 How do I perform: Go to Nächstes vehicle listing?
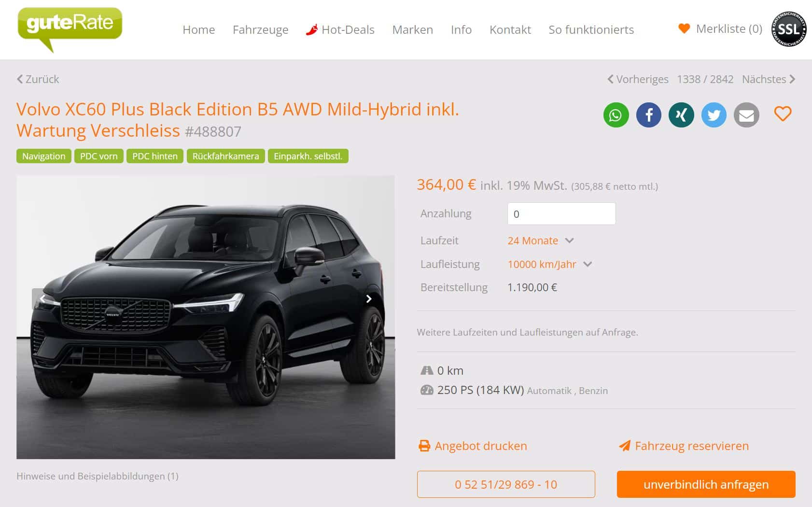pos(769,79)
